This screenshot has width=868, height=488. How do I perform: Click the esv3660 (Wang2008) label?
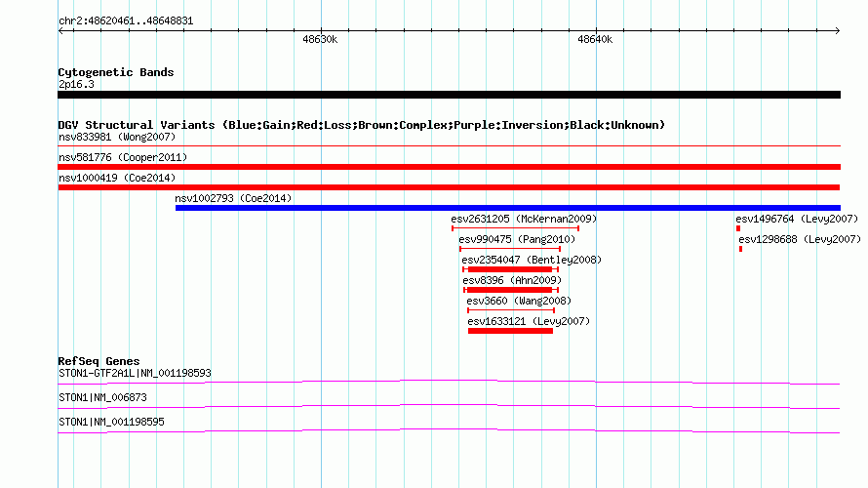519,301
